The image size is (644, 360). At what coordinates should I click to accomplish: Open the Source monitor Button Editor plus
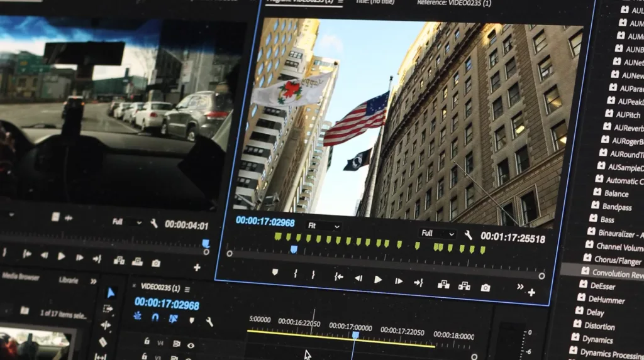pos(197,268)
